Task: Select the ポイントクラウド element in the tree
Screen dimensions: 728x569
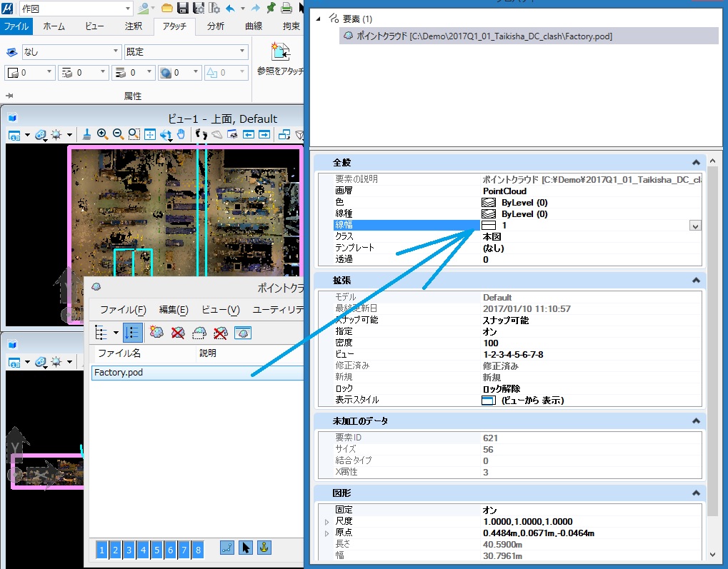Action: click(x=529, y=36)
